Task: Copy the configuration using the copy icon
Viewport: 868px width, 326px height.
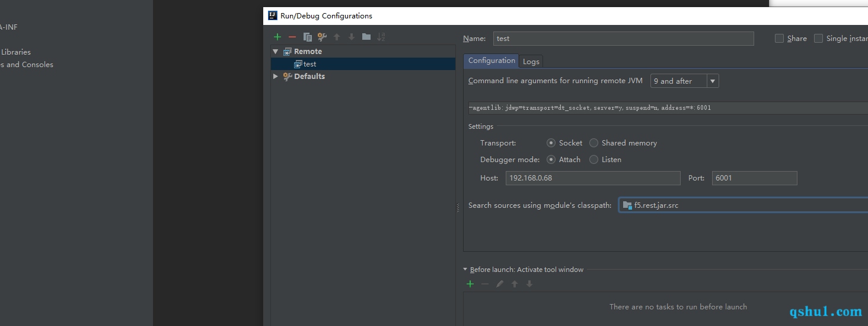Action: pos(307,37)
